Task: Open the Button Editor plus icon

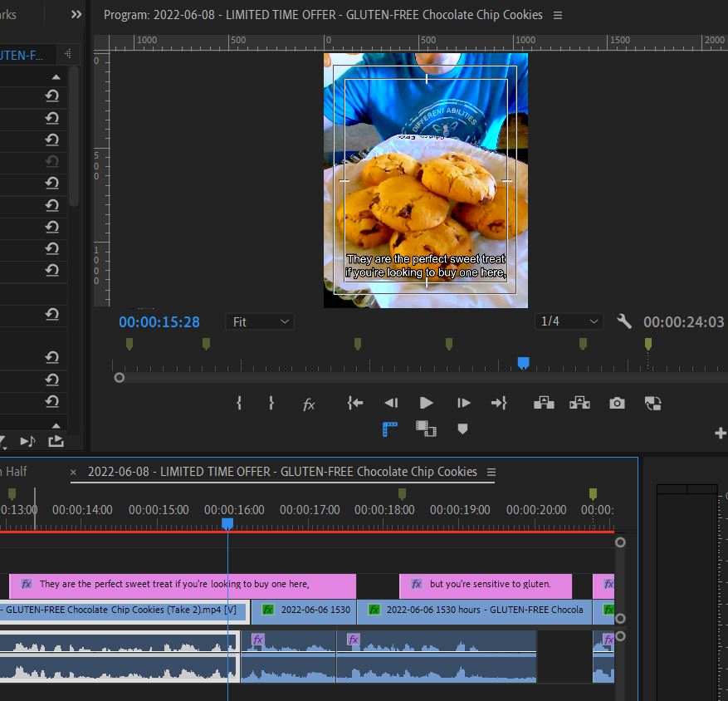Action: click(x=720, y=433)
